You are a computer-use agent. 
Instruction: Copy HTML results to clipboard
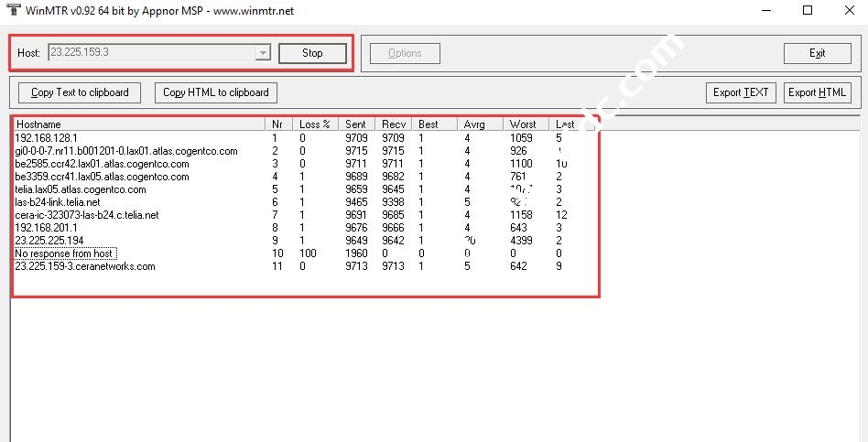[x=216, y=92]
